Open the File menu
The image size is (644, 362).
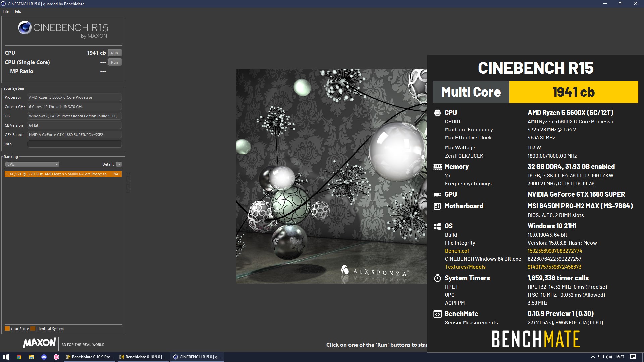pyautogui.click(x=6, y=11)
